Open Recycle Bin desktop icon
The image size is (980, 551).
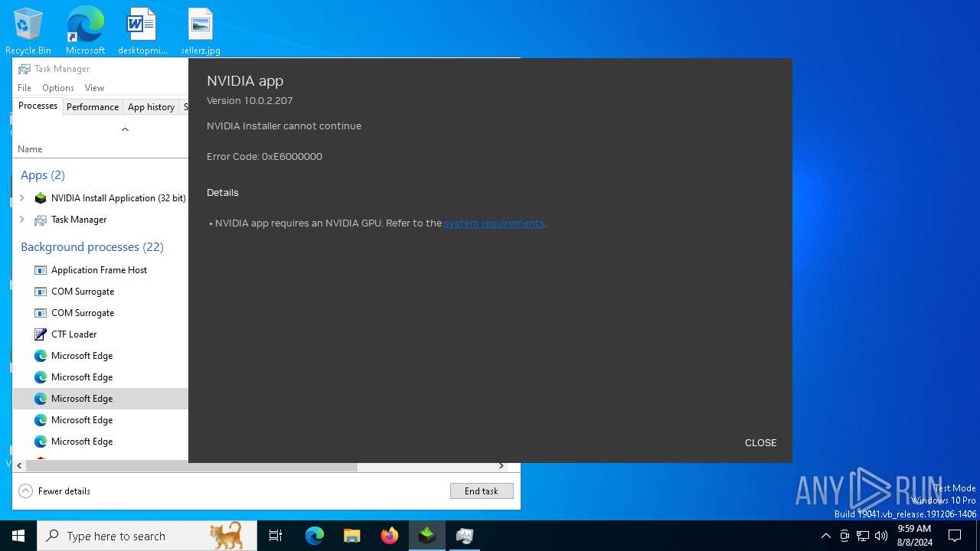[28, 31]
